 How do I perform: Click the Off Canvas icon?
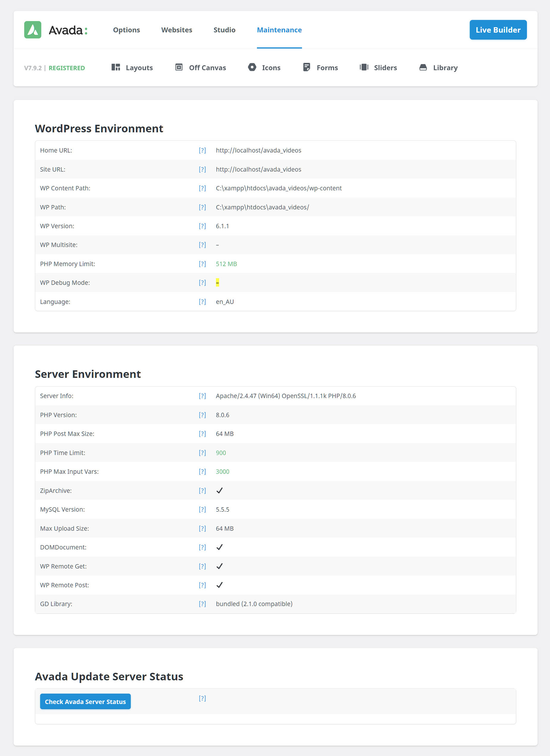pyautogui.click(x=179, y=67)
